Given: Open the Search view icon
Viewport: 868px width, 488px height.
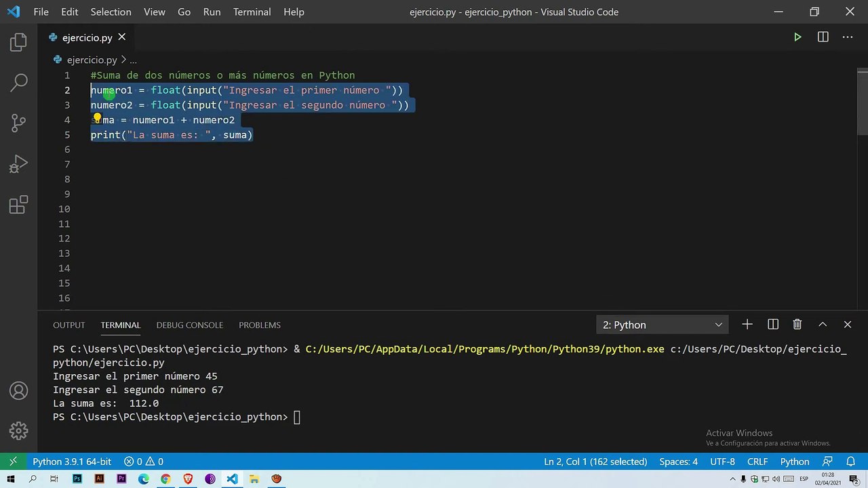Looking at the screenshot, I should click(x=18, y=83).
